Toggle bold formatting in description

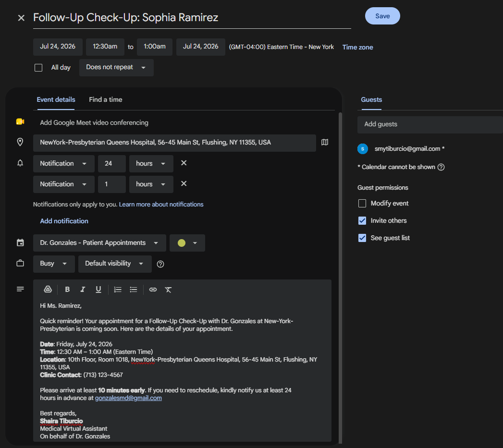[67, 289]
